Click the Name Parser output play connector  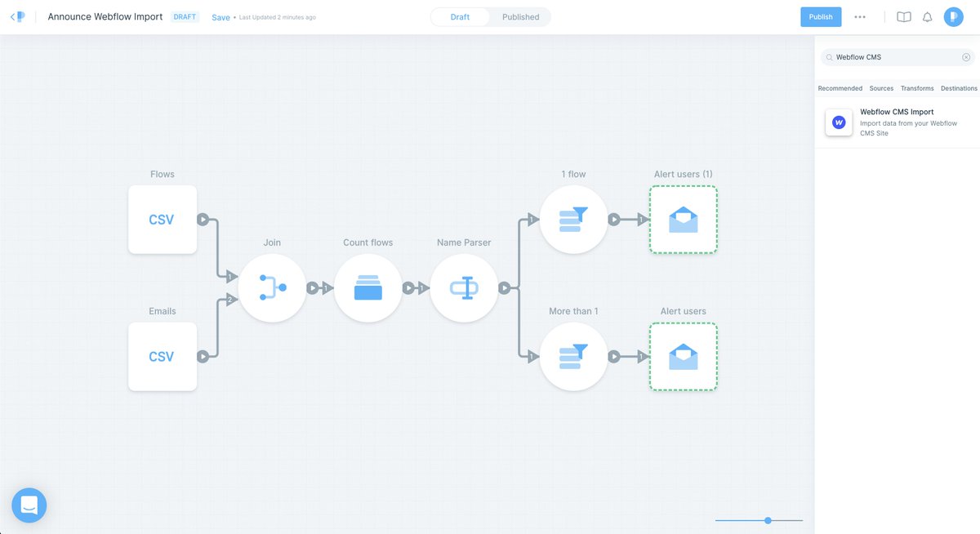[504, 287]
